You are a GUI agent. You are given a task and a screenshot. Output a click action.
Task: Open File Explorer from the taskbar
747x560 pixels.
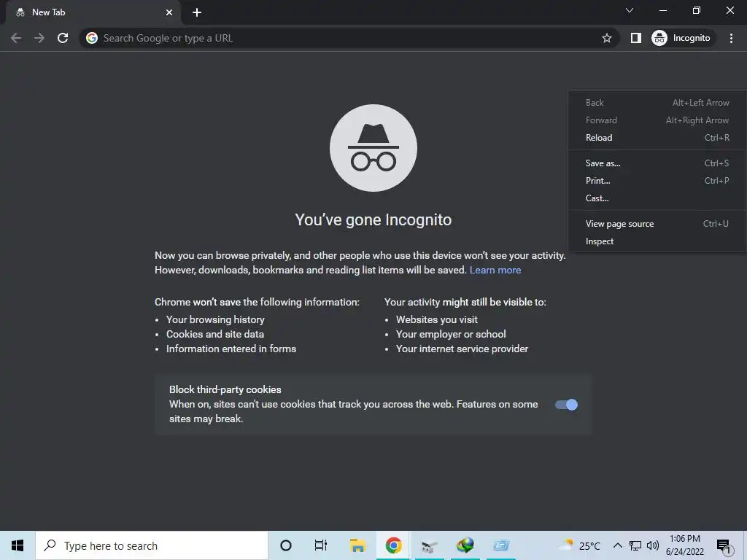(357, 545)
